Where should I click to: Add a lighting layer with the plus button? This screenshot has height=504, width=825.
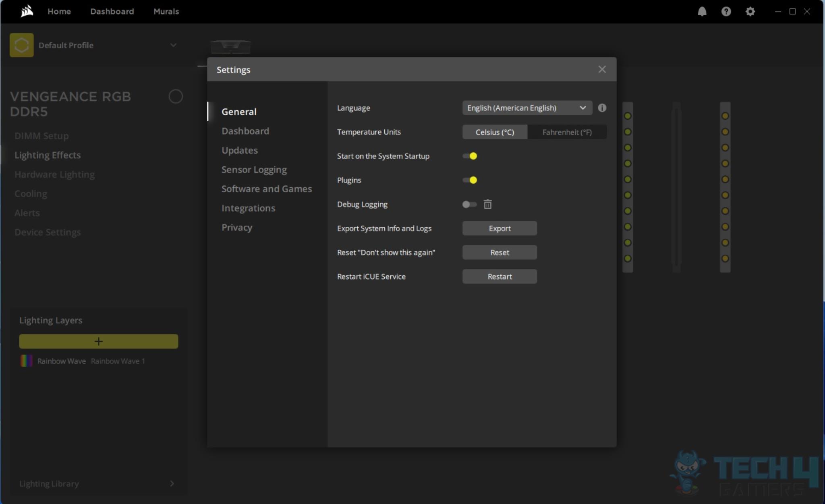click(x=99, y=341)
